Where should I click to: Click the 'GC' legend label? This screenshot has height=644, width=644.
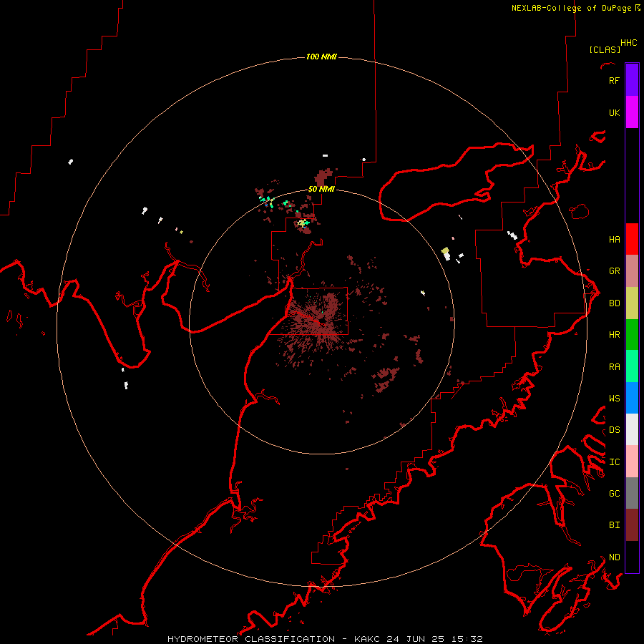(x=614, y=493)
